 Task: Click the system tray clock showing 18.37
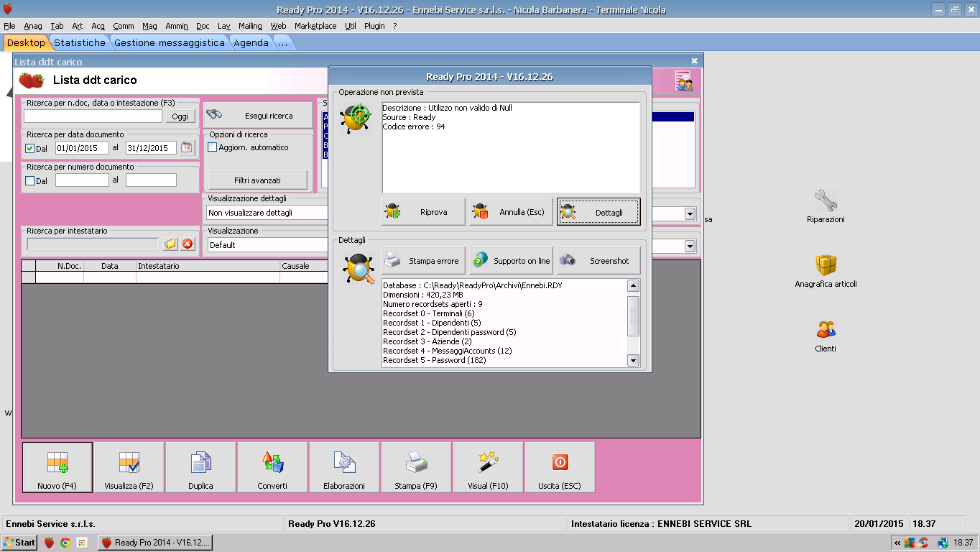(963, 543)
